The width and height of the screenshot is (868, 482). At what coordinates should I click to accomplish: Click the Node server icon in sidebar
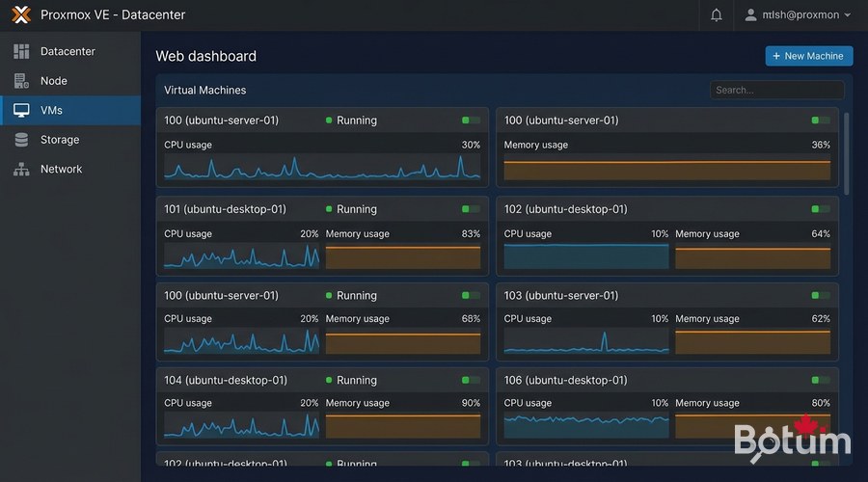click(21, 81)
